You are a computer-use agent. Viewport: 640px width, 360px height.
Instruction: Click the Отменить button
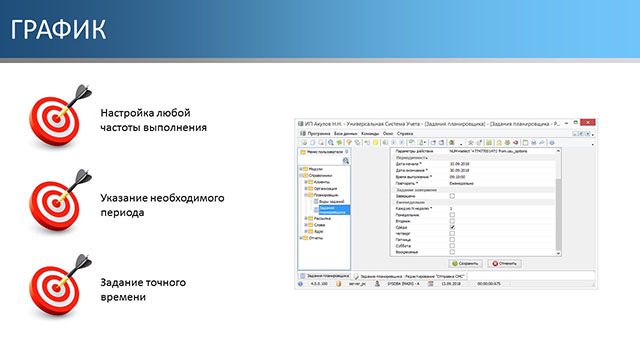504,264
